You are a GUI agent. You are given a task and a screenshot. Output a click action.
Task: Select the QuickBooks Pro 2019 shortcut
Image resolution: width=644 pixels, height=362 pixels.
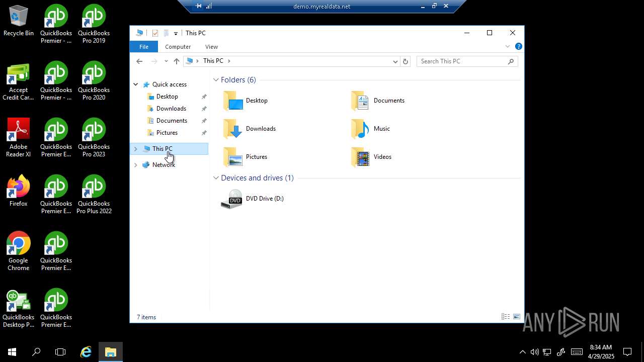click(x=94, y=24)
